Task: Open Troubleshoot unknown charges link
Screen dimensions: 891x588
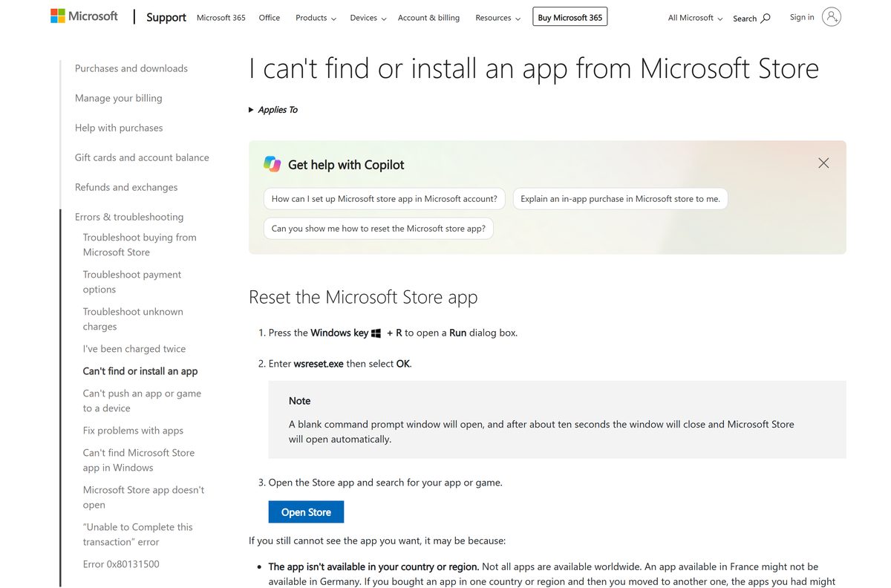Action: 133,319
